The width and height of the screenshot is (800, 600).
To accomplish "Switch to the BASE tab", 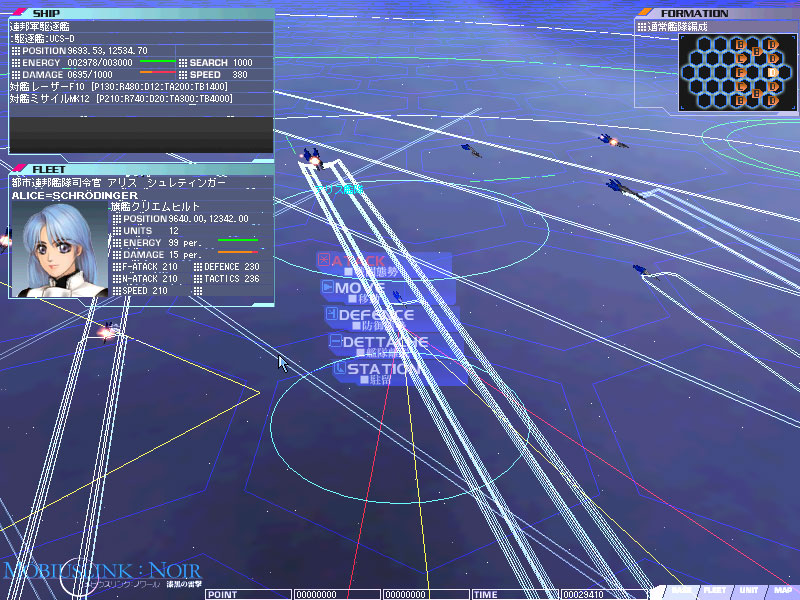I will (681, 591).
